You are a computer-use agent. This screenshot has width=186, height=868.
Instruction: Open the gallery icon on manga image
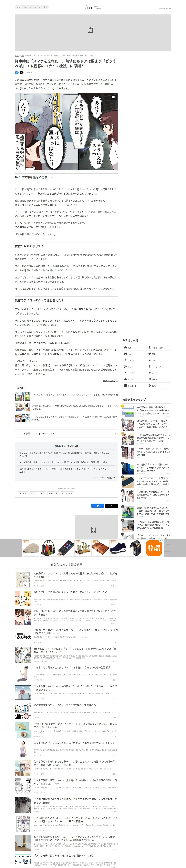click(114, 97)
